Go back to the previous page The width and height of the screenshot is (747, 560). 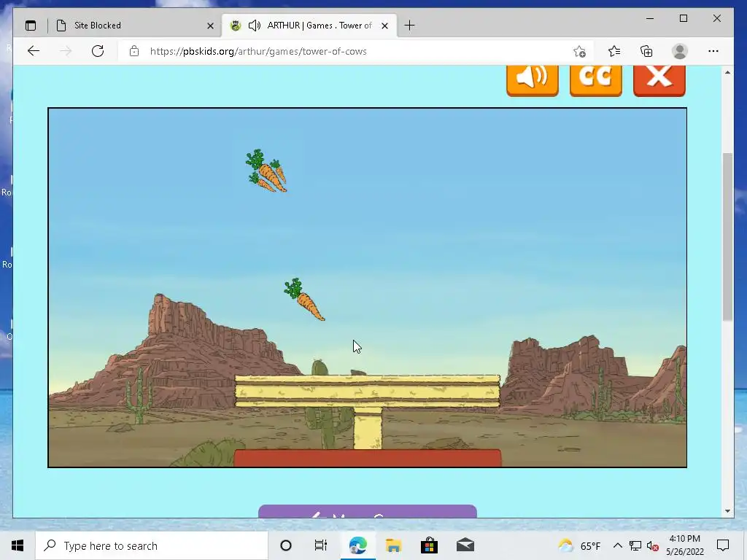(x=34, y=51)
